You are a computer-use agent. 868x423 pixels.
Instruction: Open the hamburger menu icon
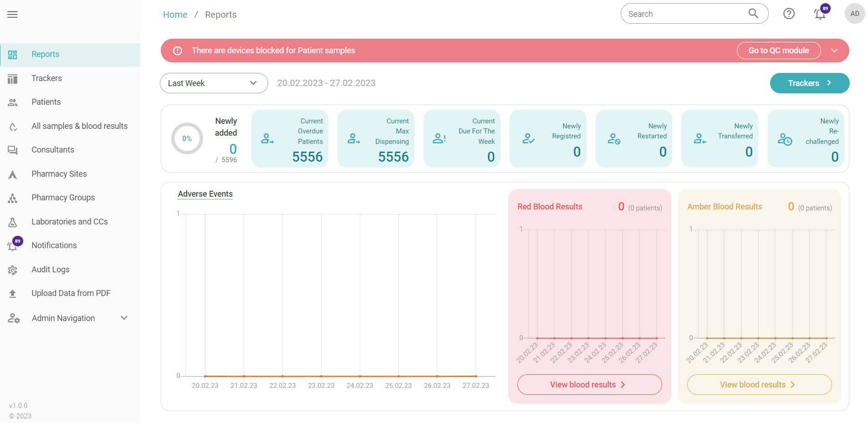[x=13, y=15]
